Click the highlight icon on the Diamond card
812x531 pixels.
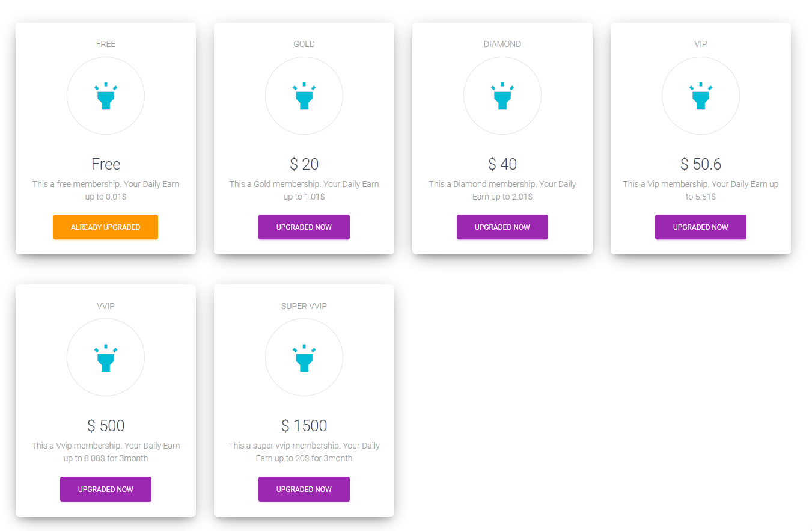(x=502, y=96)
